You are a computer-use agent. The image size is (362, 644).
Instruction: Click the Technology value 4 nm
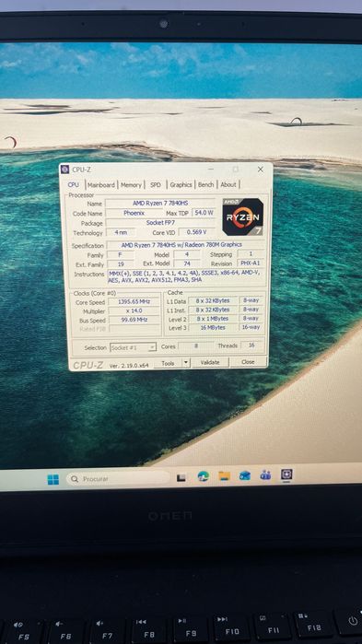click(121, 233)
